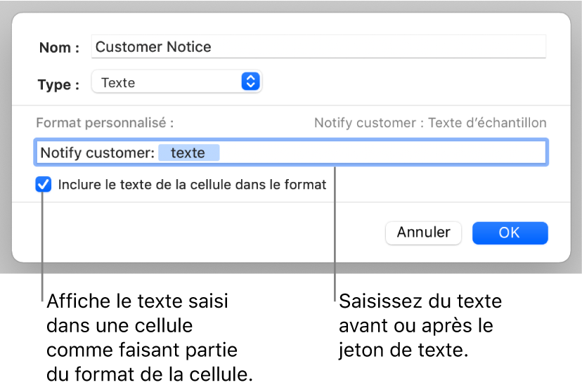Click the Inclure le texte de la cellule label

pyautogui.click(x=193, y=184)
